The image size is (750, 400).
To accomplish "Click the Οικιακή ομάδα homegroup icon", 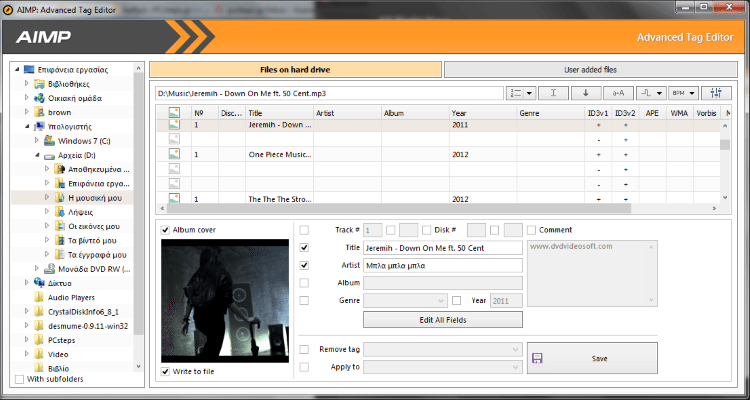I will (x=39, y=98).
